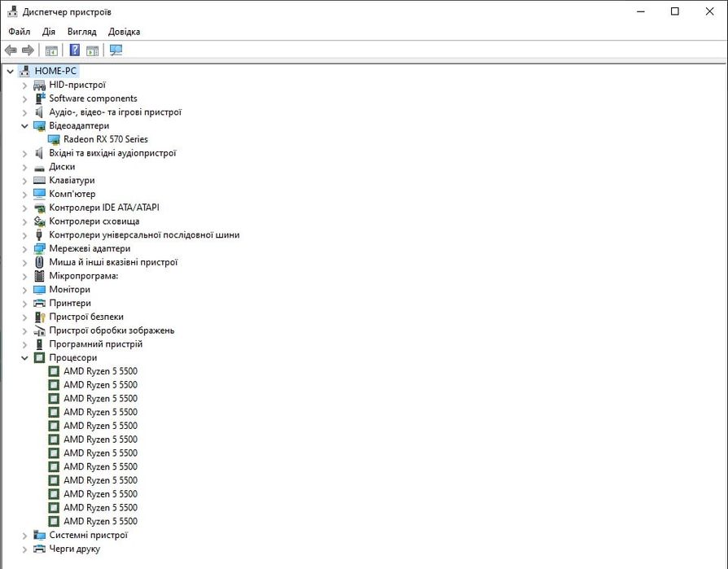Expand the Клавіатури category
The image size is (728, 569).
24,181
